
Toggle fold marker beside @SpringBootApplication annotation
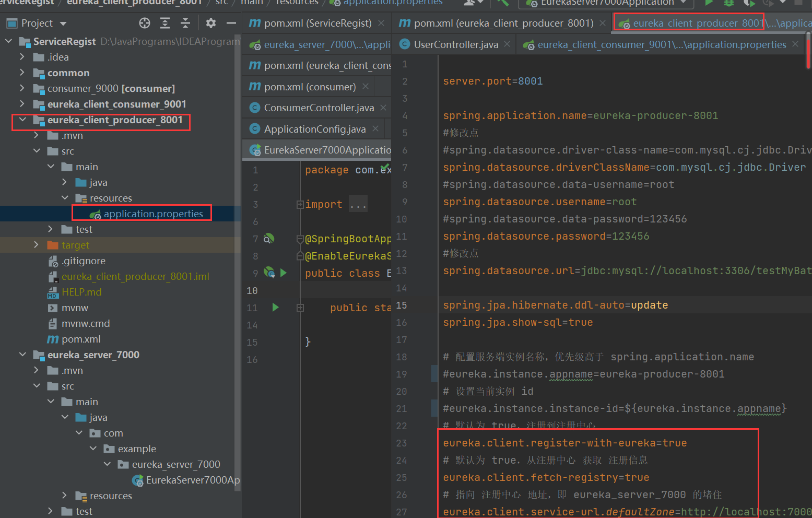[300, 239]
